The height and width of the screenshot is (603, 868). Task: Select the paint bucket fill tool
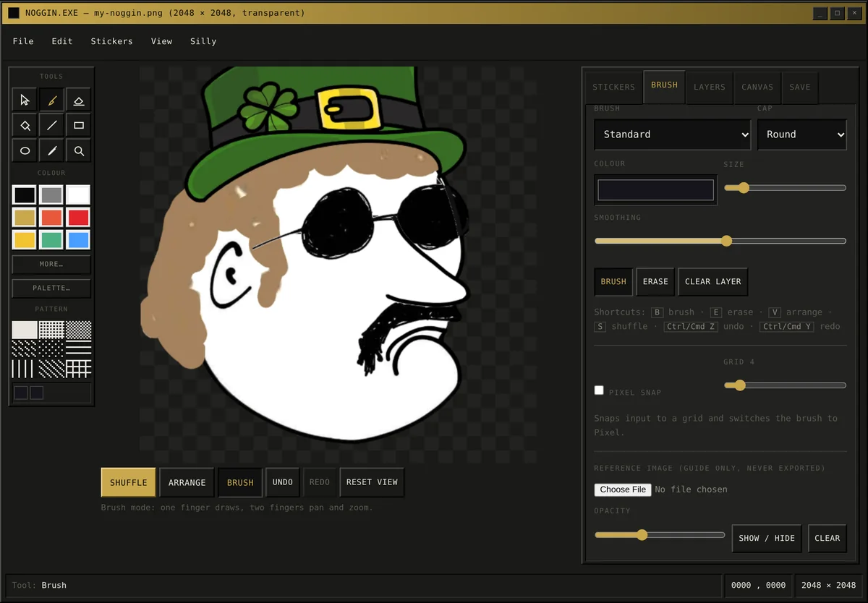pyautogui.click(x=25, y=125)
